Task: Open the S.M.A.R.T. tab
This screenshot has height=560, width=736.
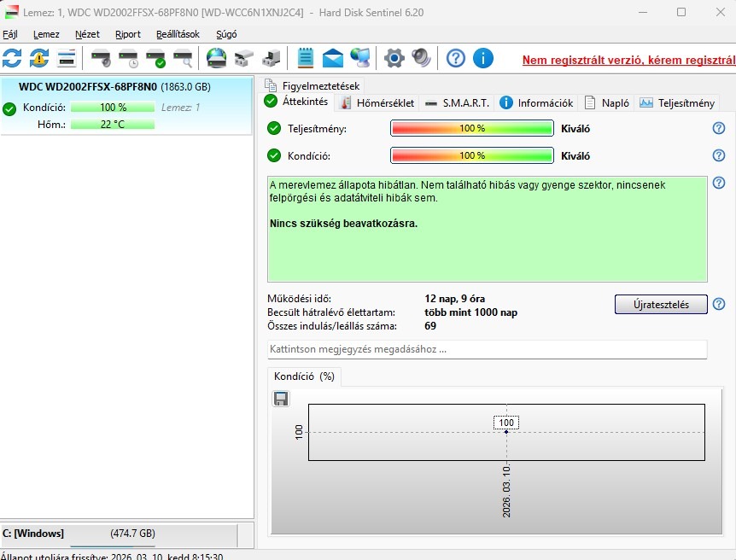Action: click(x=457, y=103)
